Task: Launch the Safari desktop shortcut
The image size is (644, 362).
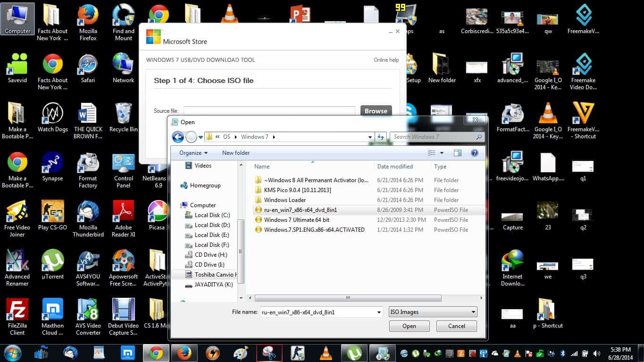Action: (88, 68)
